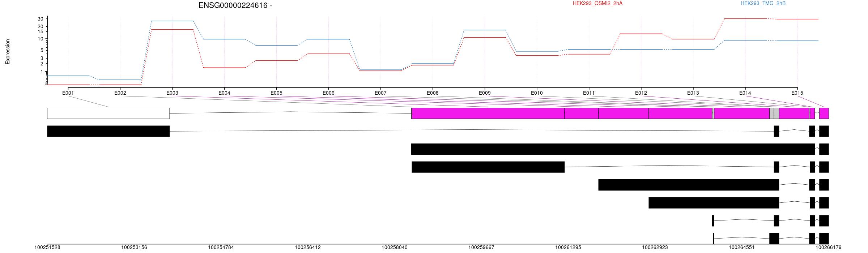This screenshot has width=868, height=253.
Task: Click exon label E008
Action: click(433, 93)
